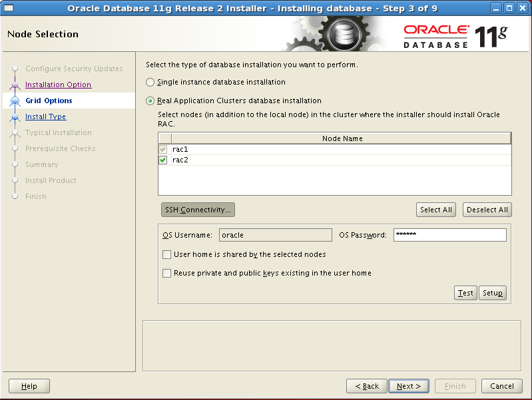Click the disabled Finish button
Image resolution: width=532 pixels, height=400 pixels.
(455, 386)
